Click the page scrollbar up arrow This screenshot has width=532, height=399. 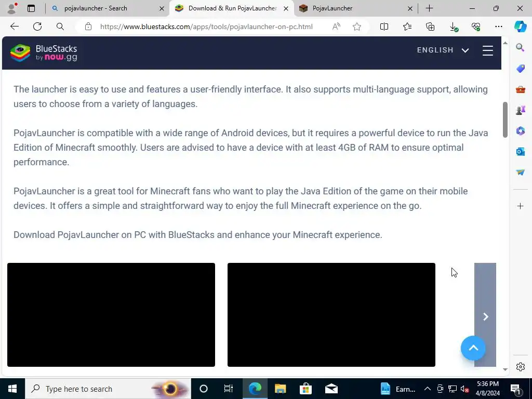point(505,43)
